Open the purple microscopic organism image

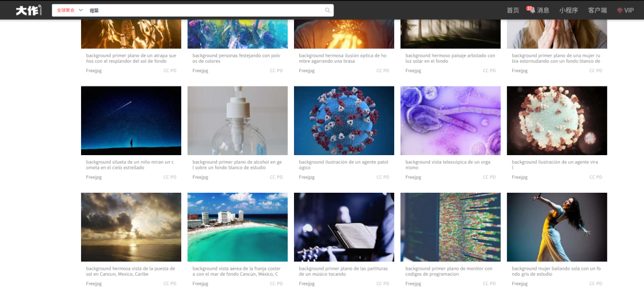(x=451, y=121)
